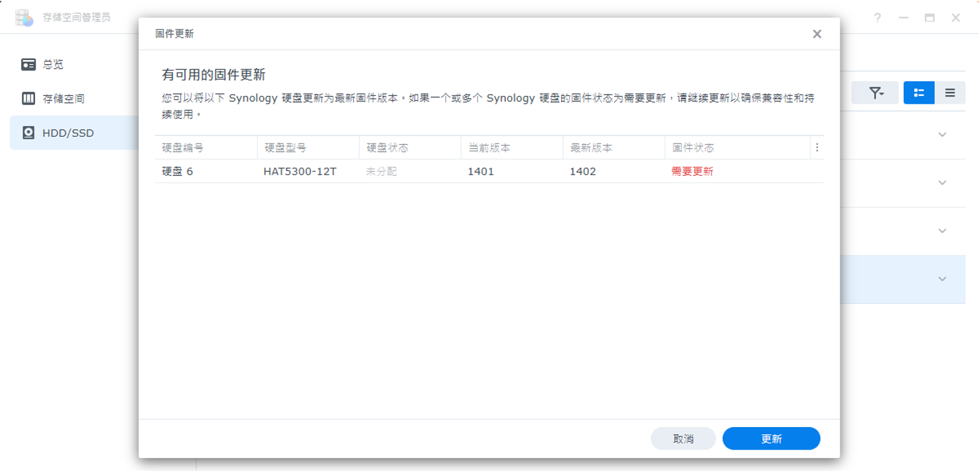Click the 固件更新 dialog title
This screenshot has width=980, height=472.
(175, 34)
